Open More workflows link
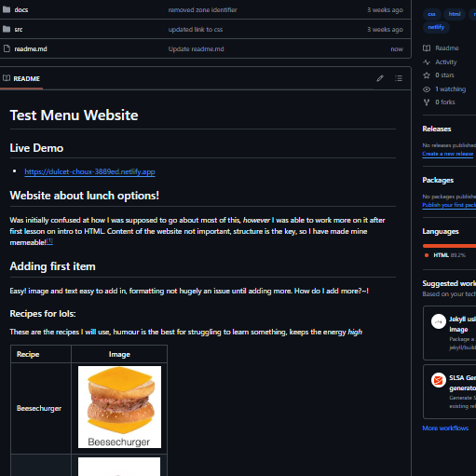This screenshot has width=476, height=476. [x=445, y=428]
